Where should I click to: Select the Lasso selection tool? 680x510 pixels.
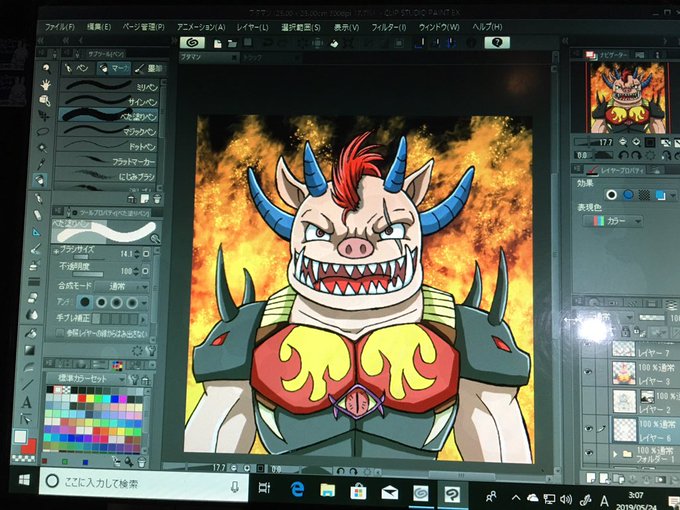click(43, 131)
